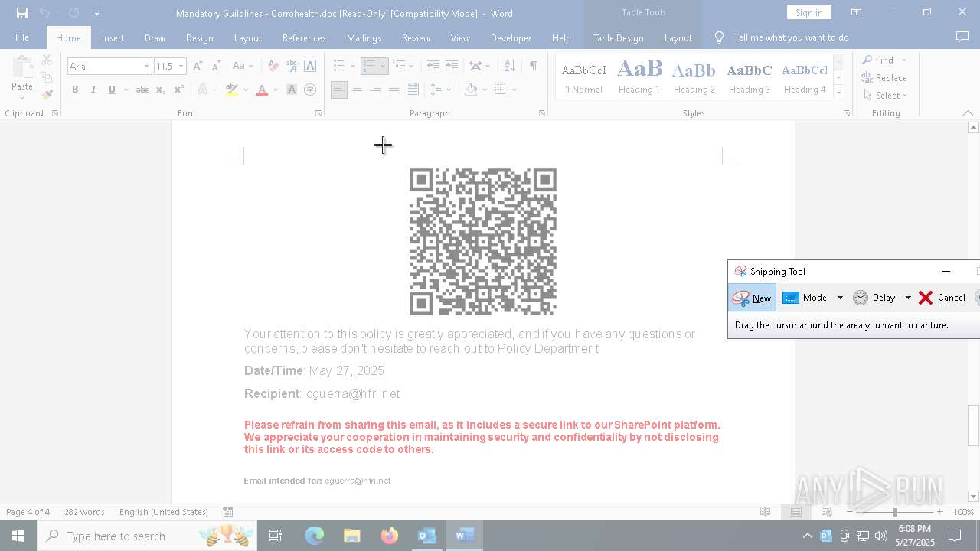Click the Tell me what you want to do box

coord(791,37)
